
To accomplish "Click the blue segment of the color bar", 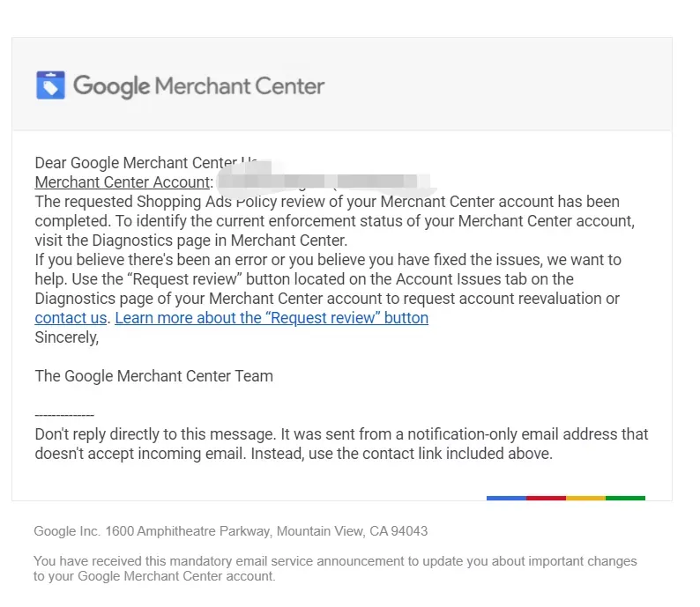I will tap(506, 498).
